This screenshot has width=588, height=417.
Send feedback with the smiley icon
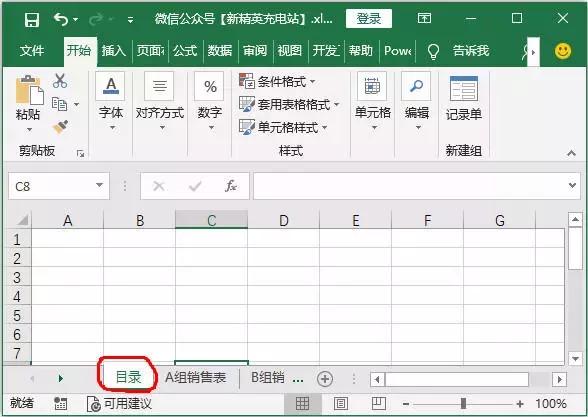point(563,51)
